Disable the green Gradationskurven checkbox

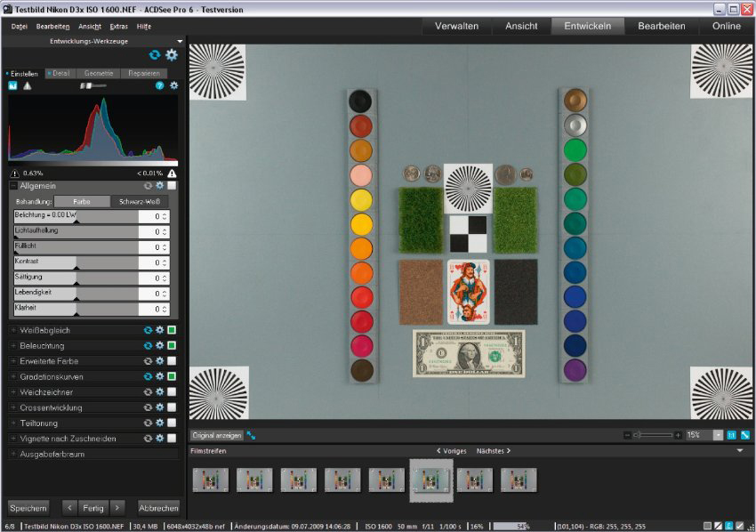tap(172, 377)
